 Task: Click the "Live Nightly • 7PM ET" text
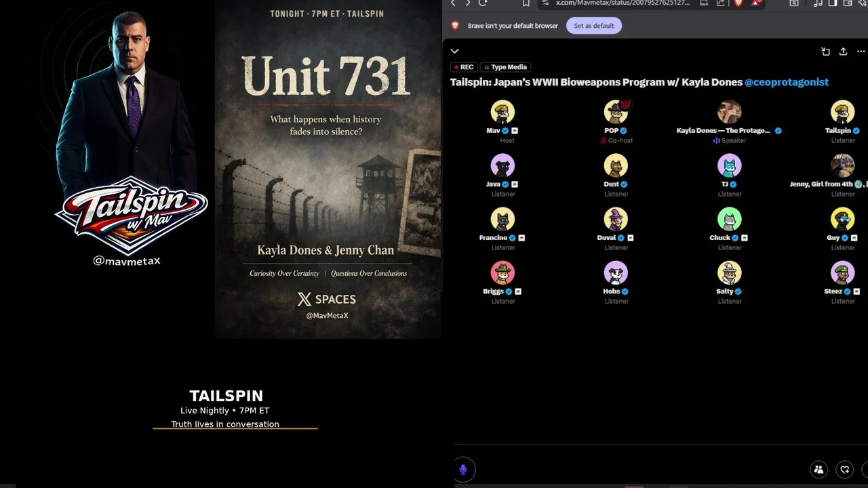(225, 411)
